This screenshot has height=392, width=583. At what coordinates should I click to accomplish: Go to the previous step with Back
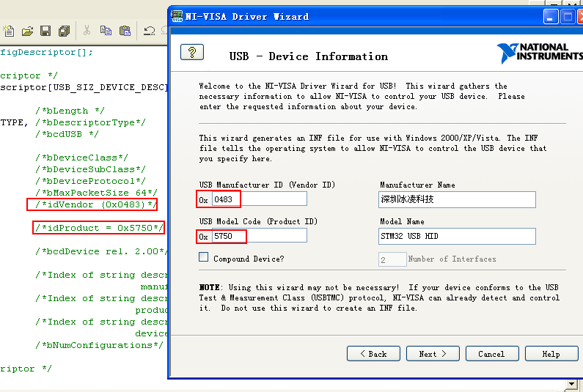373,354
